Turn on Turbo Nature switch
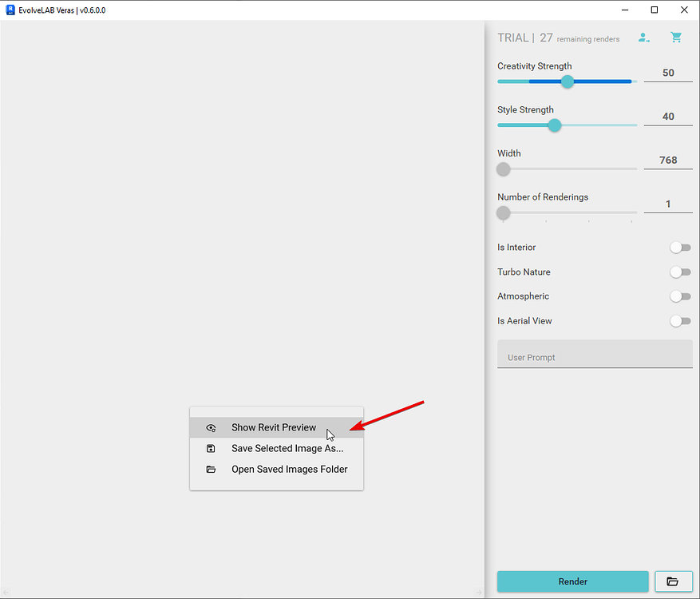 680,272
